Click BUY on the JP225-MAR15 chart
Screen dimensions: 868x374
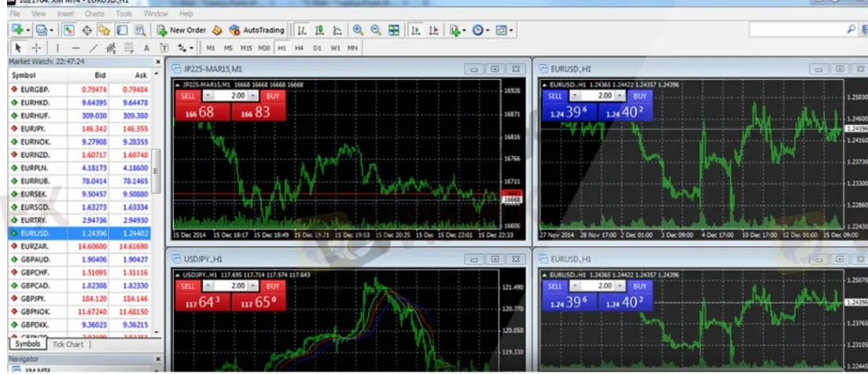273,96
